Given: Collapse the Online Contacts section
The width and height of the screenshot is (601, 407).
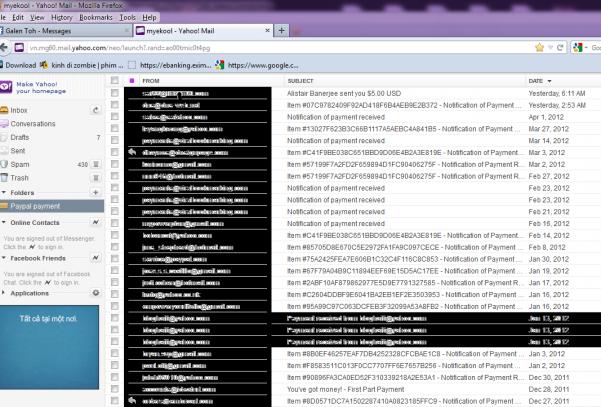Looking at the screenshot, I should [3, 222].
